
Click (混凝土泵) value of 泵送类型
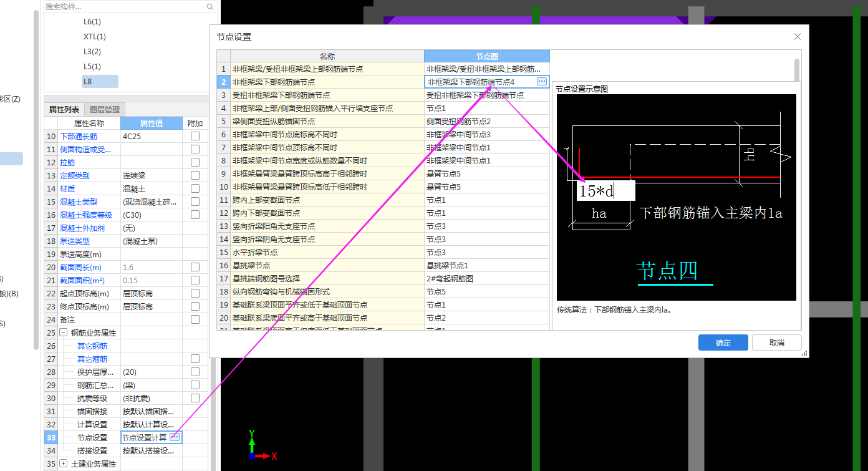(152, 241)
